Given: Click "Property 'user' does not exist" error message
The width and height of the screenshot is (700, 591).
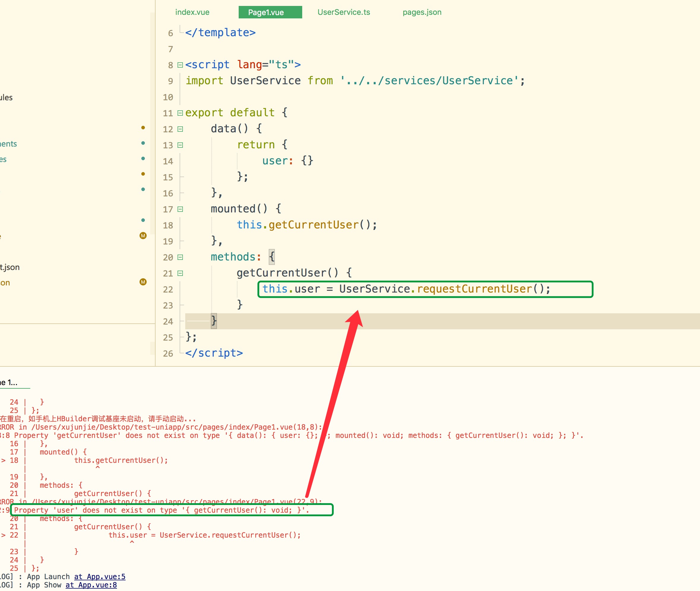Looking at the screenshot, I should pos(161,510).
